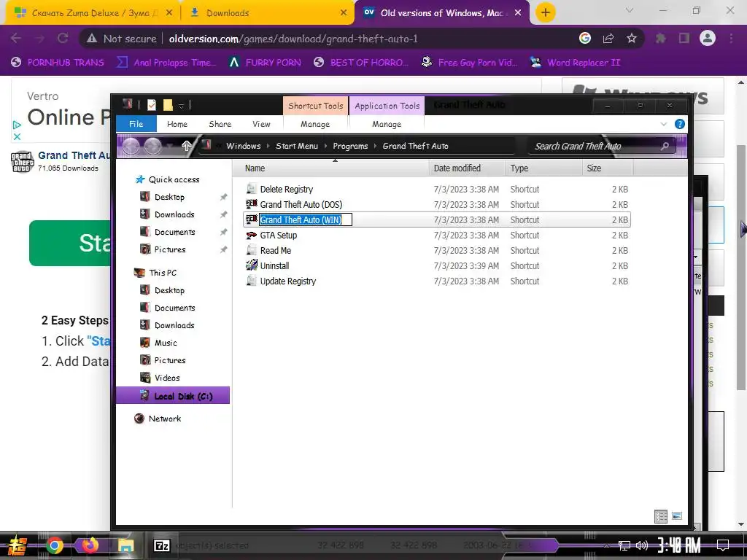Select Local Disk (C:) in navigation pane
Viewport: 747px width, 560px height.
click(173, 396)
